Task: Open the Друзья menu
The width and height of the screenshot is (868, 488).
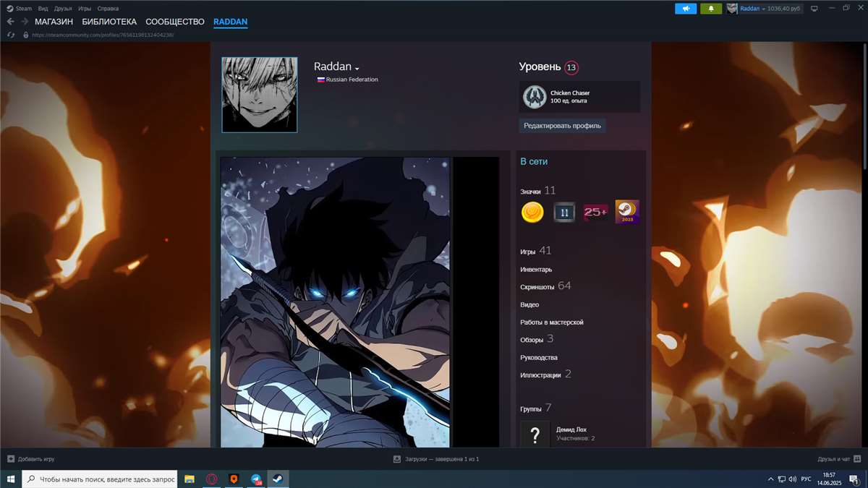Action: 63,9
